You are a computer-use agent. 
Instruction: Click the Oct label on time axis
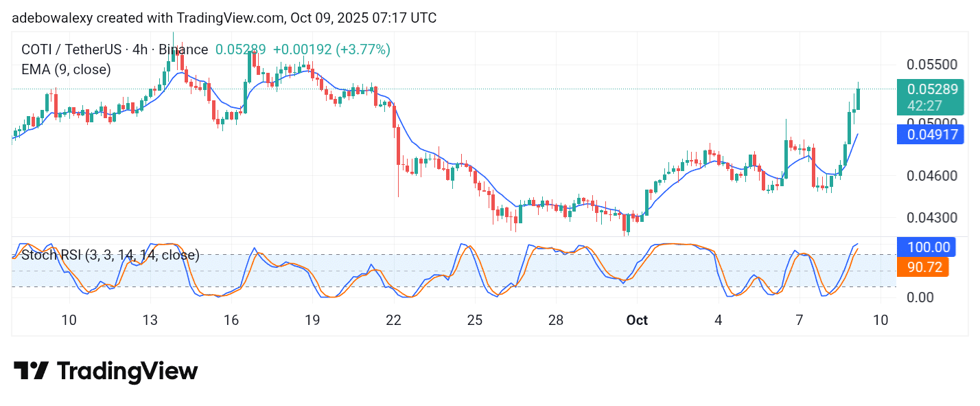click(x=637, y=320)
